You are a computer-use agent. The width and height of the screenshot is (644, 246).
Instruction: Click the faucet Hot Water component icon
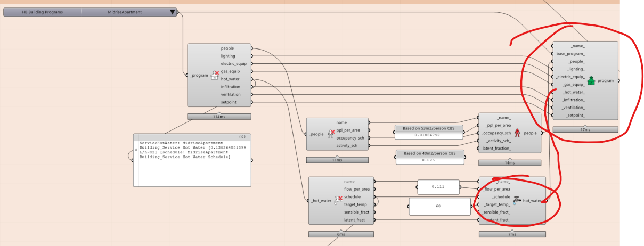click(516, 201)
